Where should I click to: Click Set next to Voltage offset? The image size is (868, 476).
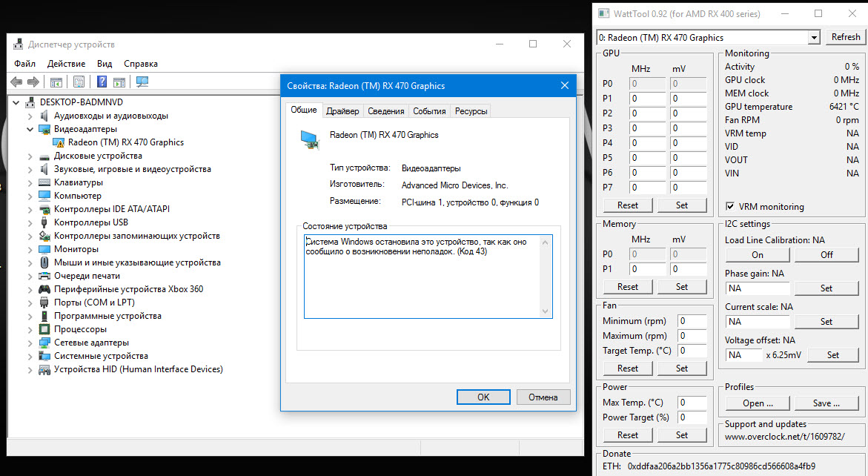[833, 355]
